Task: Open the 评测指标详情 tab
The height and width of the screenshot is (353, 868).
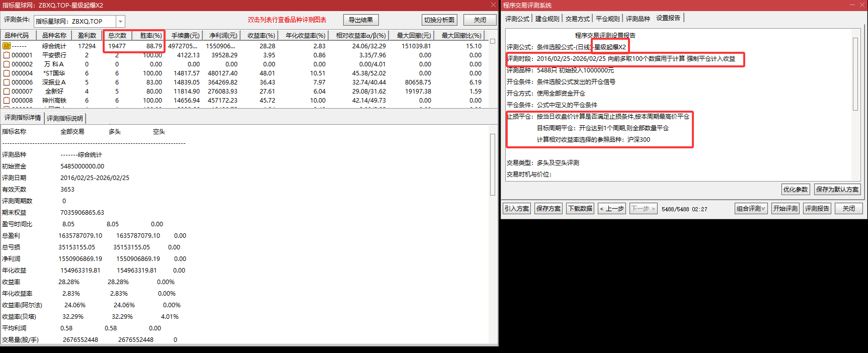Action: tap(23, 118)
